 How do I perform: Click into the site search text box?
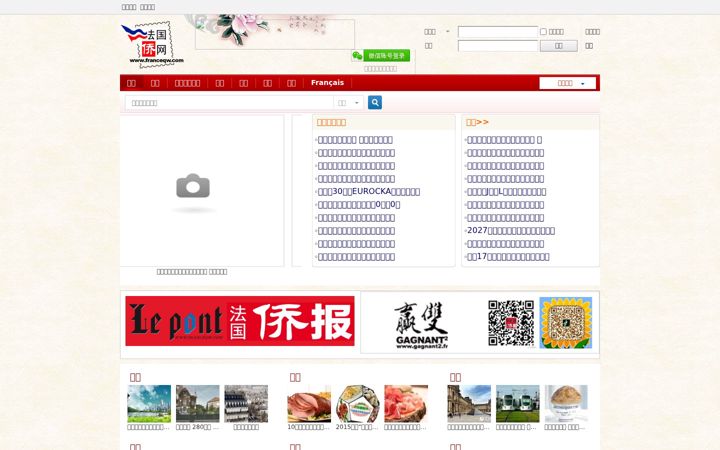tap(229, 103)
